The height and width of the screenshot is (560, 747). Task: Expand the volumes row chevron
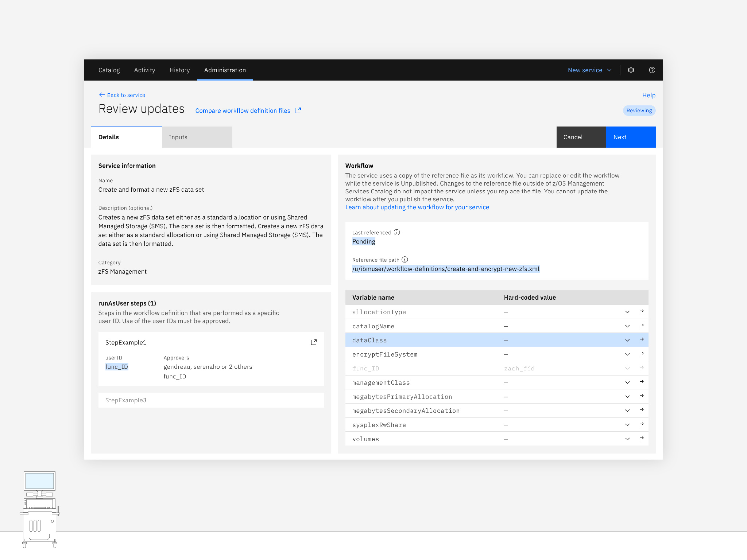[627, 439]
